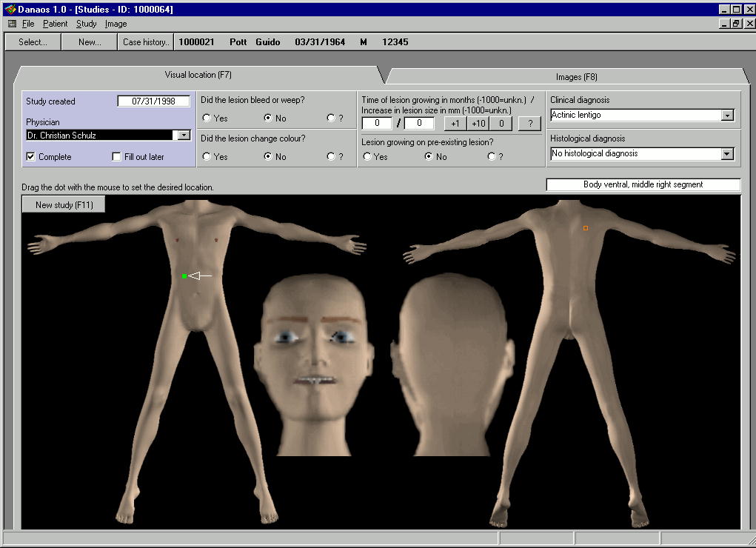
Task: Switch to the Images (F8) tab
Action: click(576, 77)
